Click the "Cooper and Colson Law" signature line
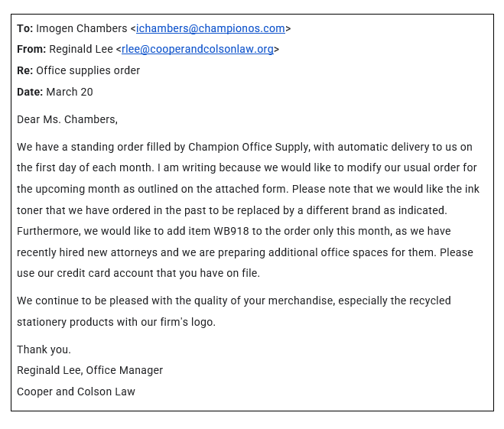Image resolution: width=504 pixels, height=429 pixels. click(x=76, y=392)
